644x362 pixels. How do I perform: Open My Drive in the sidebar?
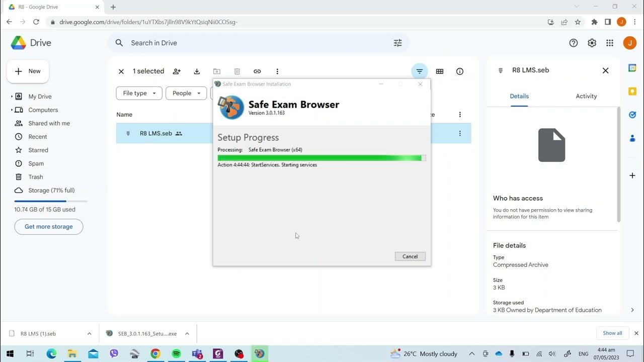click(40, 97)
